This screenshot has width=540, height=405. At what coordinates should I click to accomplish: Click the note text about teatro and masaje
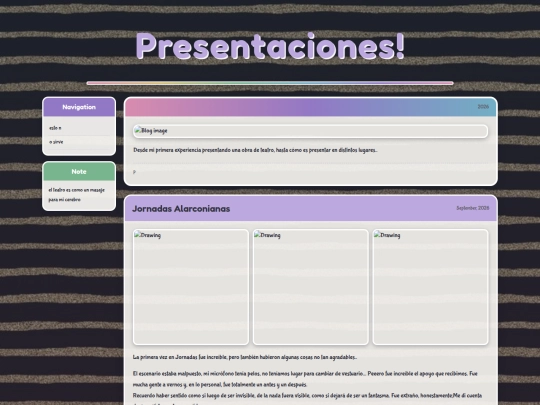click(76, 195)
